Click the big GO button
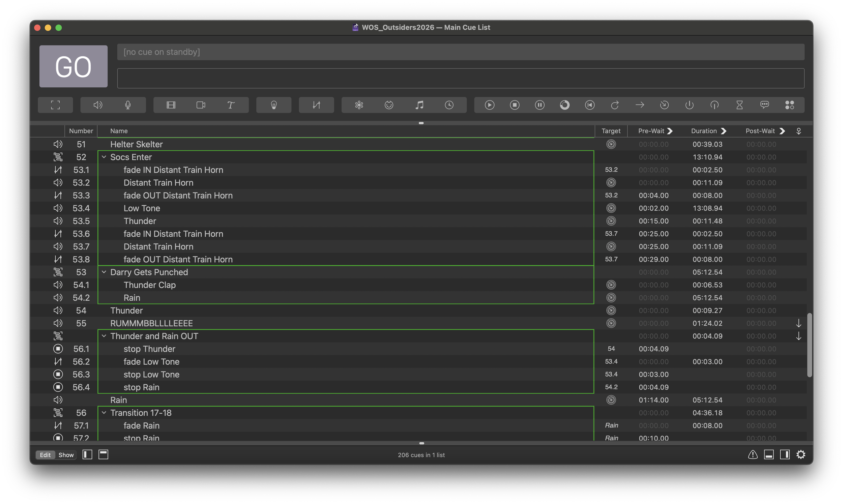The height and width of the screenshot is (504, 843). (74, 66)
